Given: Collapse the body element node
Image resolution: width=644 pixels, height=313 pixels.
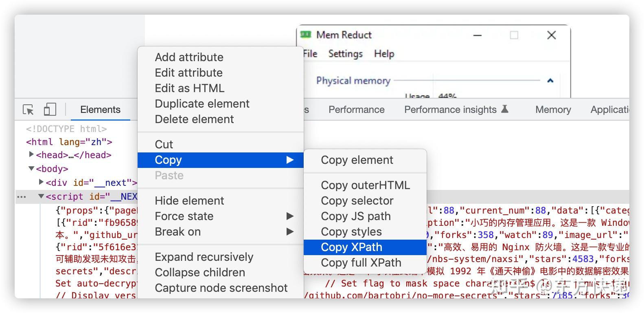Looking at the screenshot, I should coord(31,169).
